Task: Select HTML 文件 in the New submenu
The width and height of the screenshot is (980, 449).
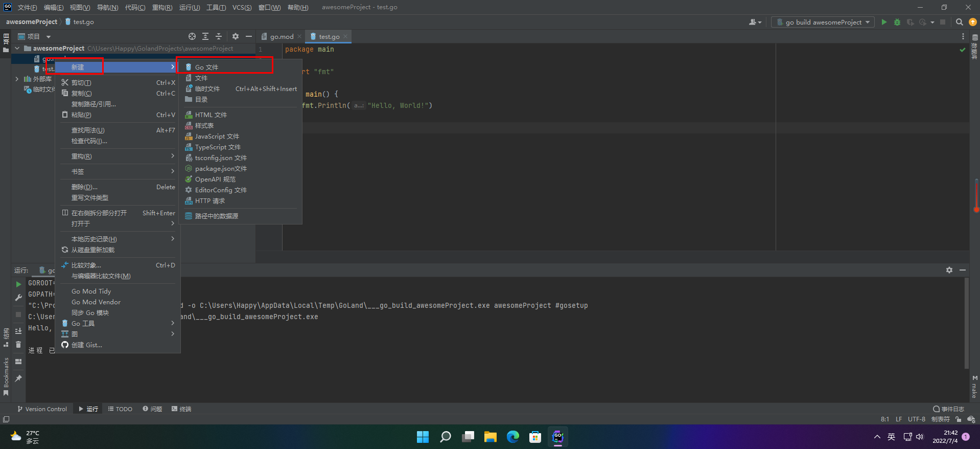Action: 240,115
